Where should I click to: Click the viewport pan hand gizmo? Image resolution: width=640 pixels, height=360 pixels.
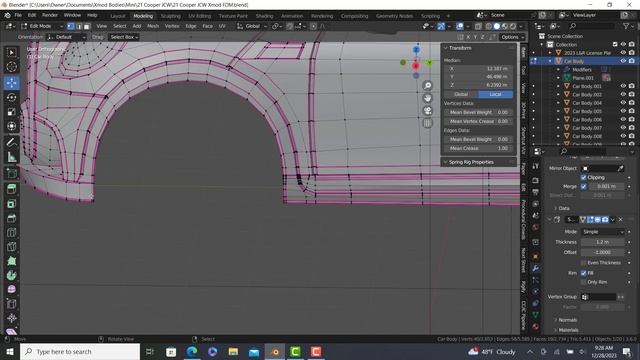point(427,98)
